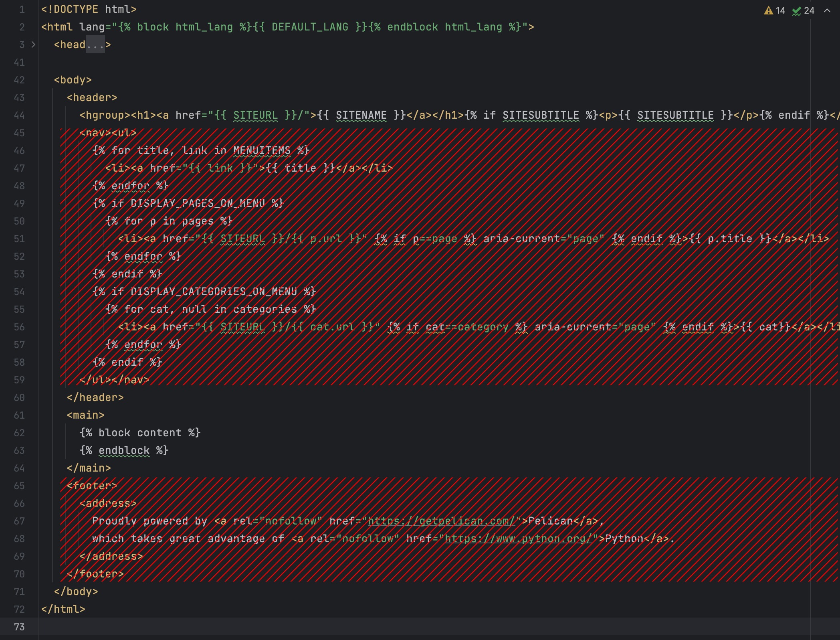This screenshot has height=640, width=840.
Task: Click DISPLAY_PAGES_ON_MENU on line 49
Action: (198, 203)
